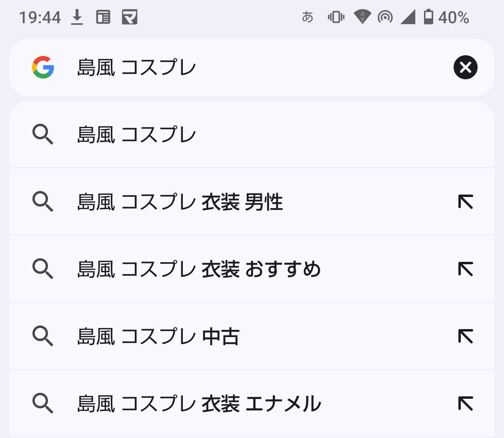Viewport: 504px width, 438px height.
Task: Tap magnifier icon beside 衣装 エナメル suggestion
Action: [x=43, y=404]
